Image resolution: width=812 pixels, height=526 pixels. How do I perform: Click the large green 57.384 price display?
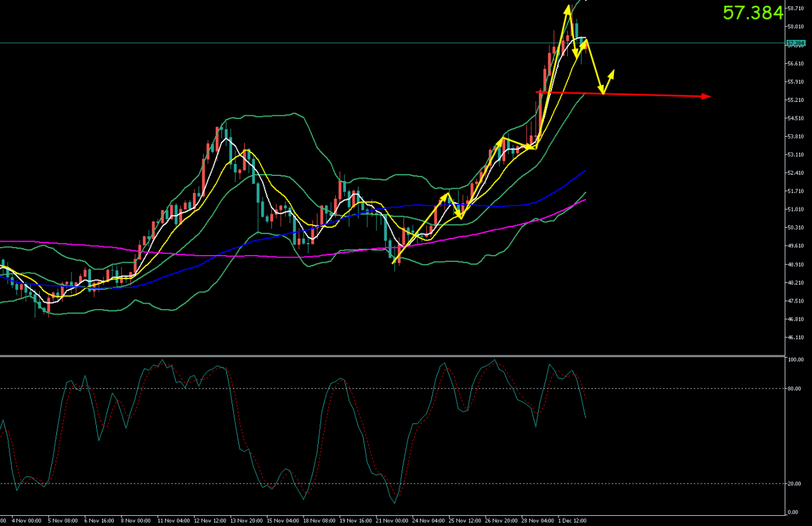pyautogui.click(x=752, y=13)
